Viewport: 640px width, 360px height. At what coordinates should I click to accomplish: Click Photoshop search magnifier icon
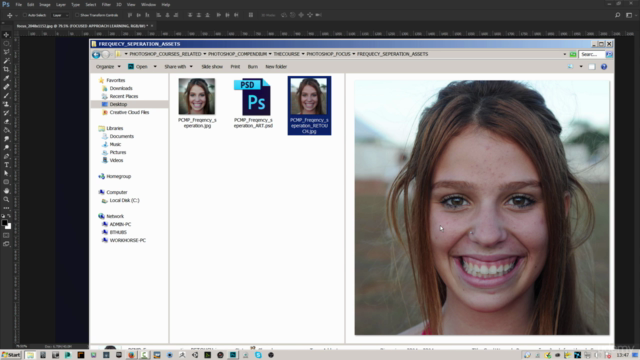[x=618, y=15]
